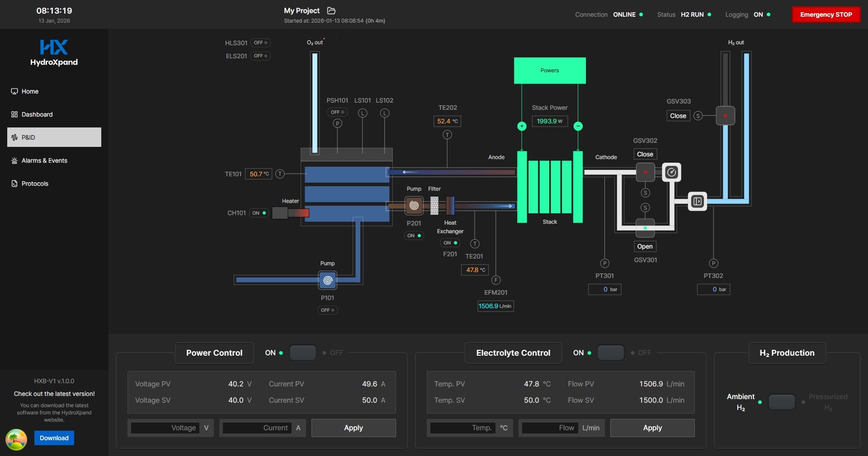Toggle the HLS301 OFF status switch

(x=260, y=43)
